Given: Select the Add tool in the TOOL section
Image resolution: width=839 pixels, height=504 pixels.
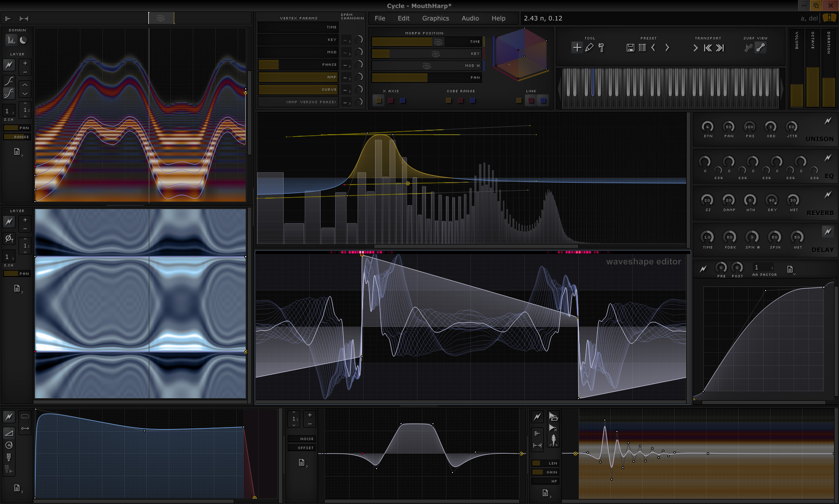Looking at the screenshot, I should click(x=577, y=48).
